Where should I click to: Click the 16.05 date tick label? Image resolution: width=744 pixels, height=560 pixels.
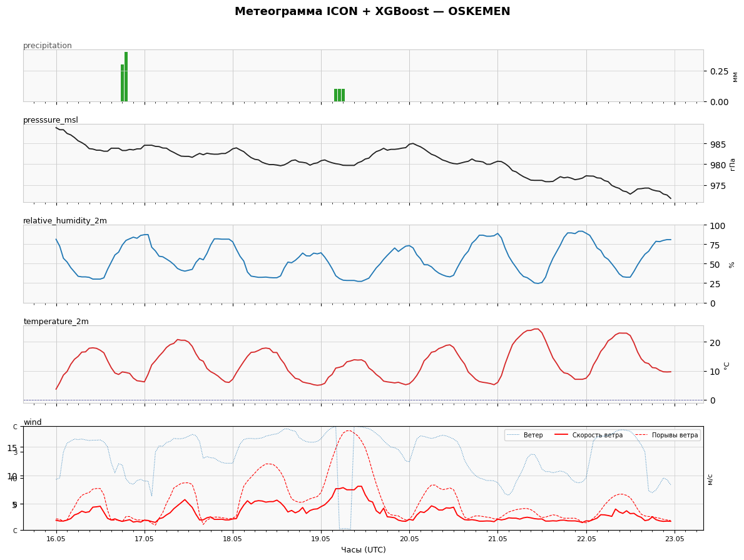point(56,539)
